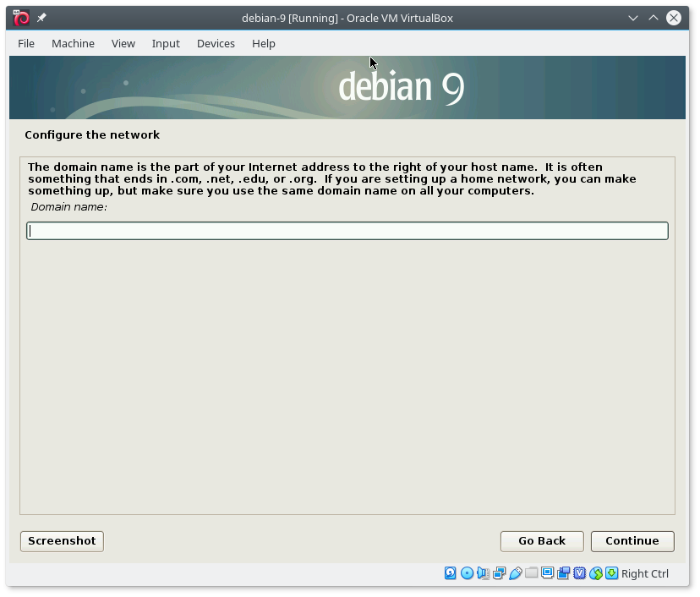The image size is (700, 597).
Task: Click the CPU virtualization status icon
Action: coord(580,573)
